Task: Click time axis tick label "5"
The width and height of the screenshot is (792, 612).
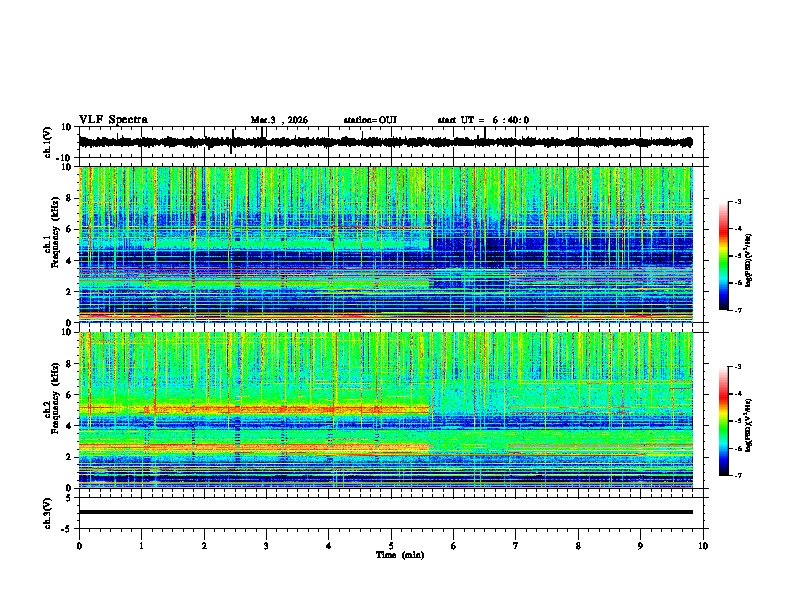Action: point(391,546)
